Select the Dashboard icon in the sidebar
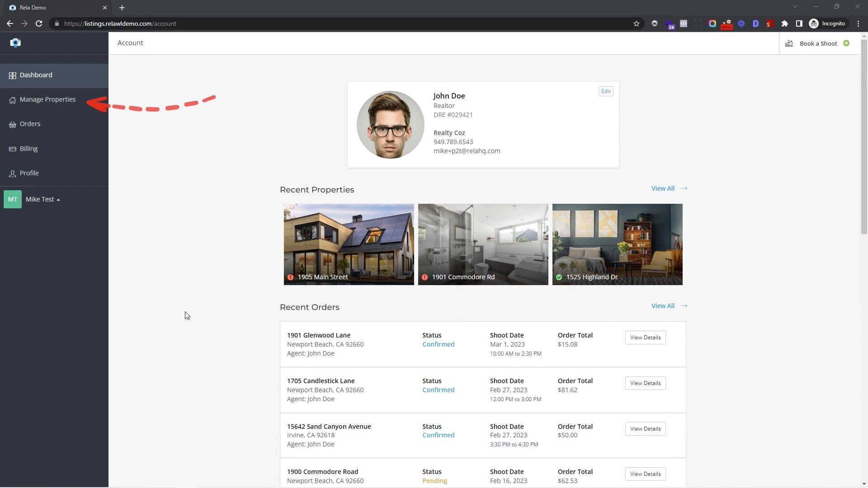Image resolution: width=868 pixels, height=488 pixels. [x=12, y=75]
